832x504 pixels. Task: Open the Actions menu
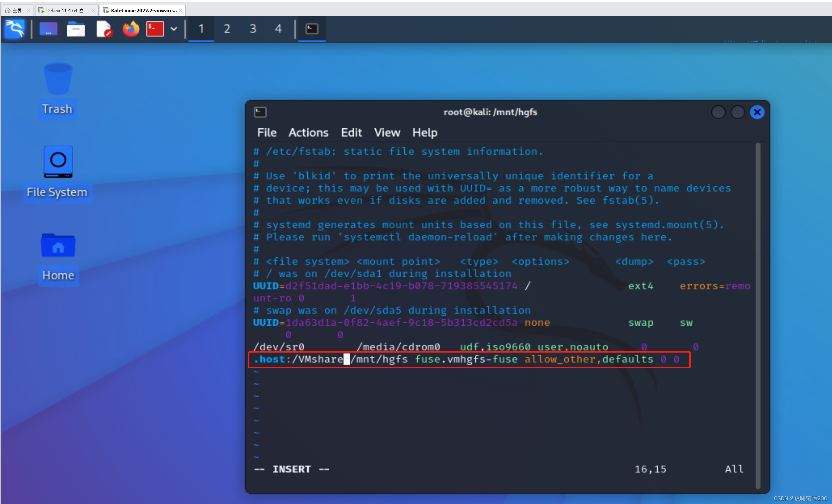point(309,132)
